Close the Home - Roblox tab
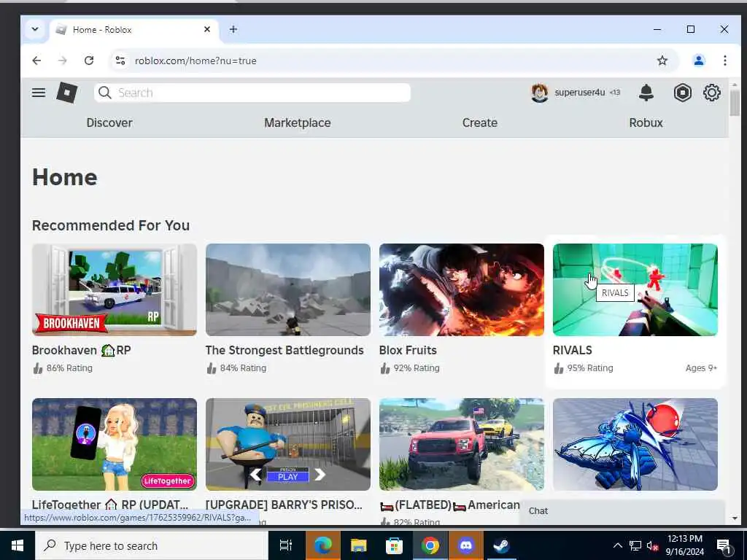The height and width of the screenshot is (560, 747). tap(206, 29)
